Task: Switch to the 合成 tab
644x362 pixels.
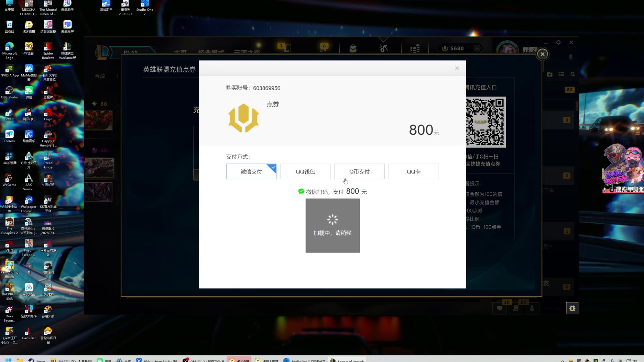Action: [x=100, y=76]
